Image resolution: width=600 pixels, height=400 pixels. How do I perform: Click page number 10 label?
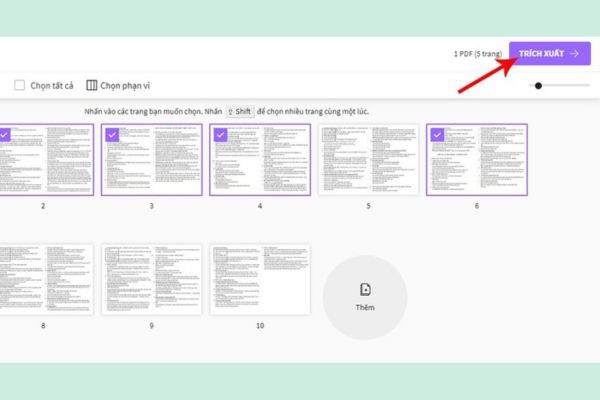(x=260, y=326)
